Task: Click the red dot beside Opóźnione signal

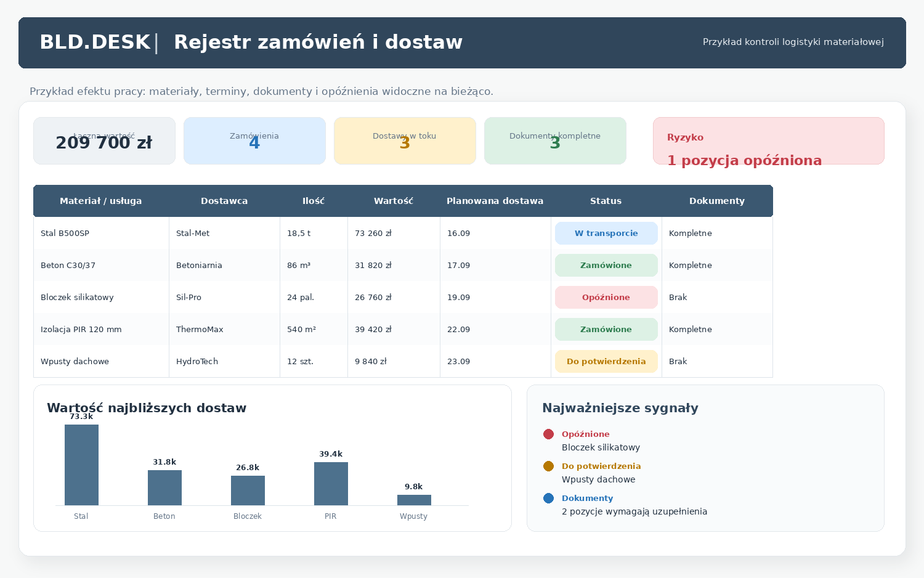Action: pyautogui.click(x=548, y=434)
